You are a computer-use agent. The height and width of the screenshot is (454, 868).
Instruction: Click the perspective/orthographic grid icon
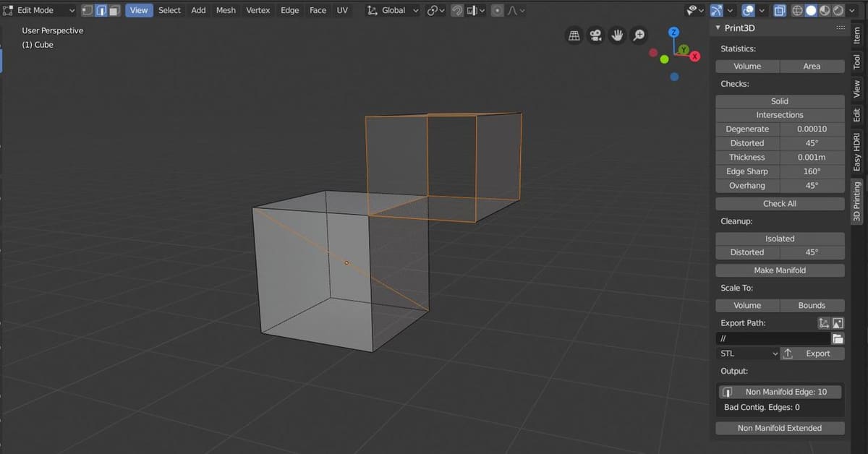[574, 35]
